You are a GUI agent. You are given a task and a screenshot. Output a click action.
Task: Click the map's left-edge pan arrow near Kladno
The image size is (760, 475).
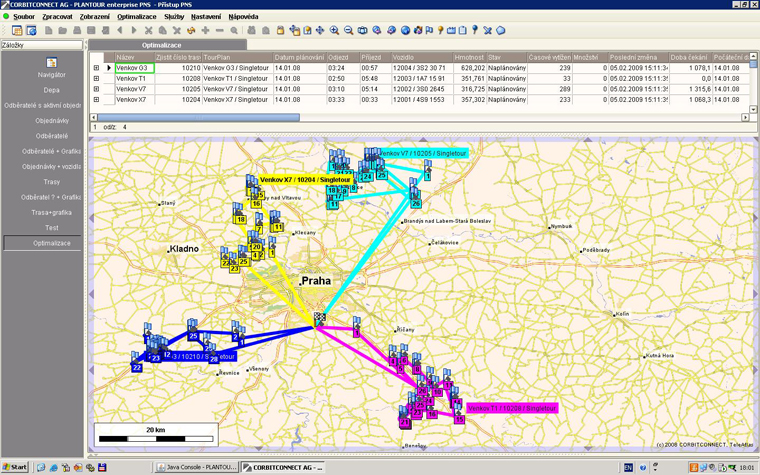point(91,219)
